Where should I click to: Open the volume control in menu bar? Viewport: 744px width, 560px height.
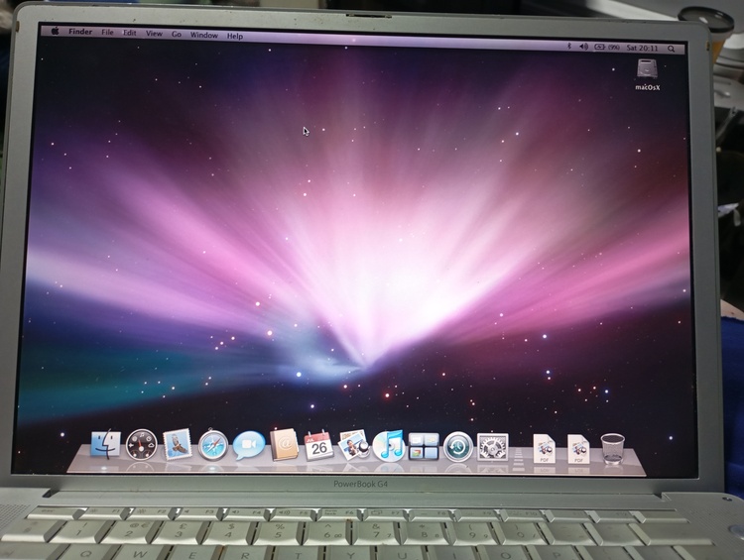583,47
